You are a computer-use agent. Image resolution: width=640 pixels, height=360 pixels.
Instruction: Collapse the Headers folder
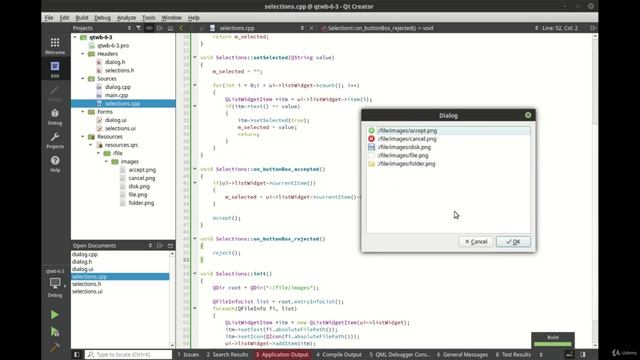coord(83,54)
